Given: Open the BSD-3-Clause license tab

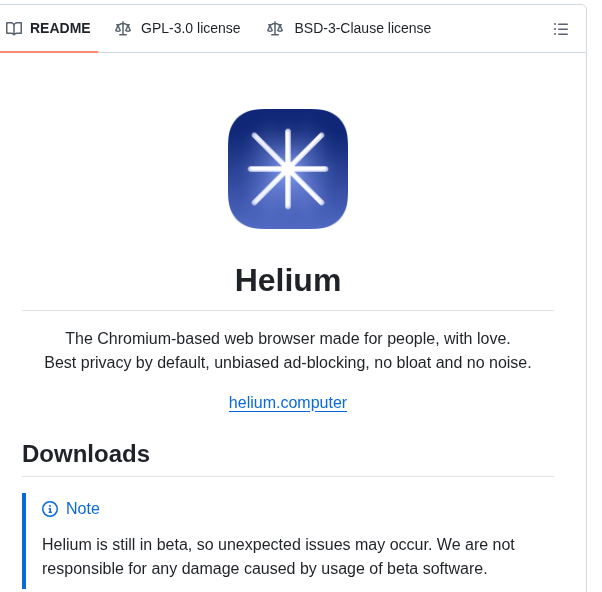Looking at the screenshot, I should pos(362,28).
